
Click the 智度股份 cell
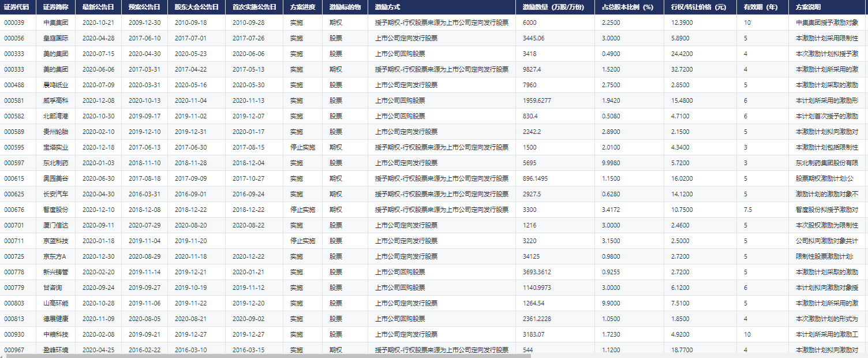pyautogui.click(x=56, y=210)
